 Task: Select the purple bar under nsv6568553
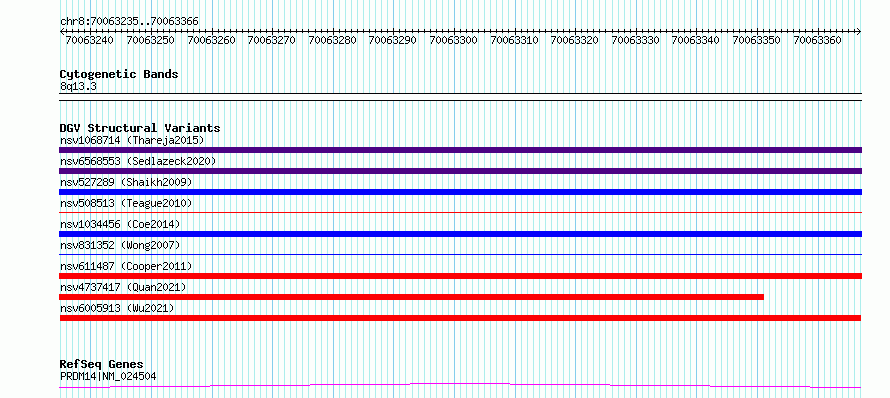coord(460,171)
